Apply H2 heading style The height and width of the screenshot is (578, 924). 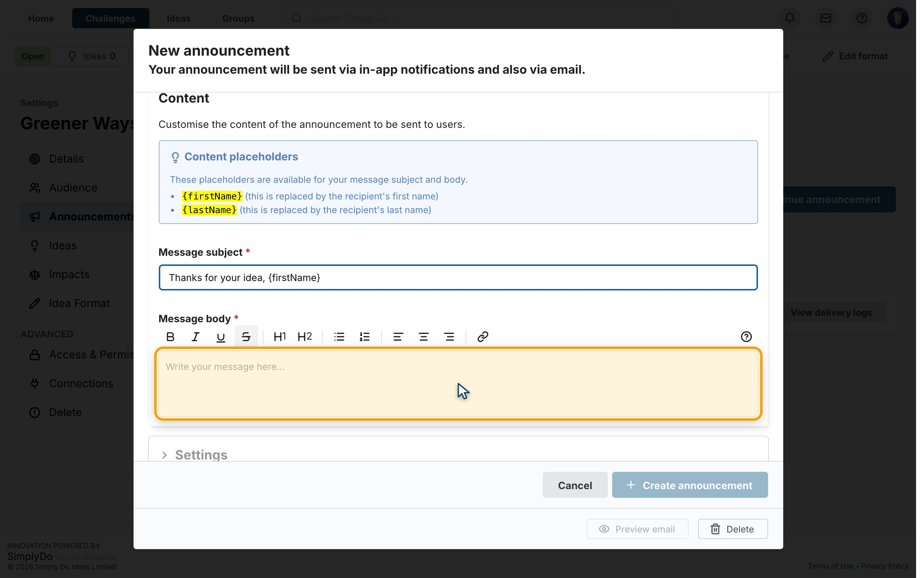(x=305, y=337)
